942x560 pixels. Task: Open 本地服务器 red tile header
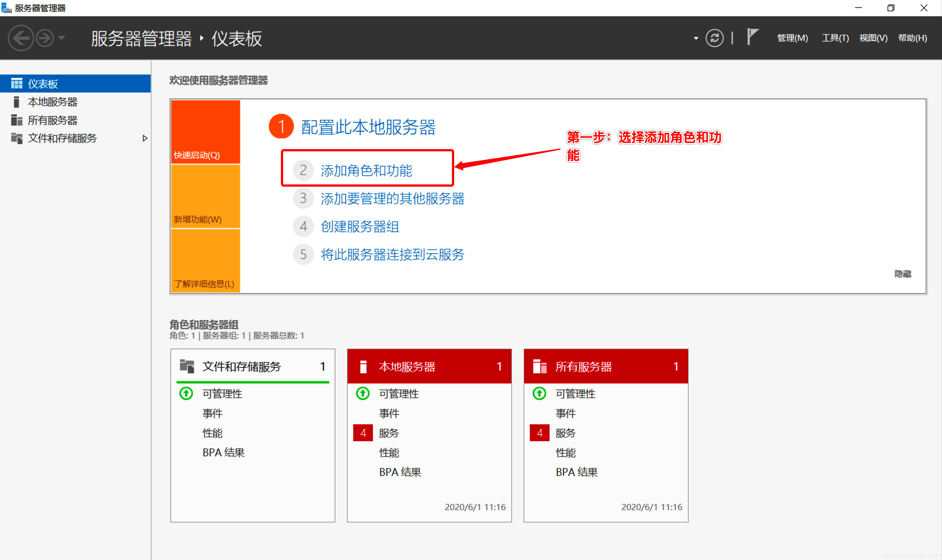(430, 366)
